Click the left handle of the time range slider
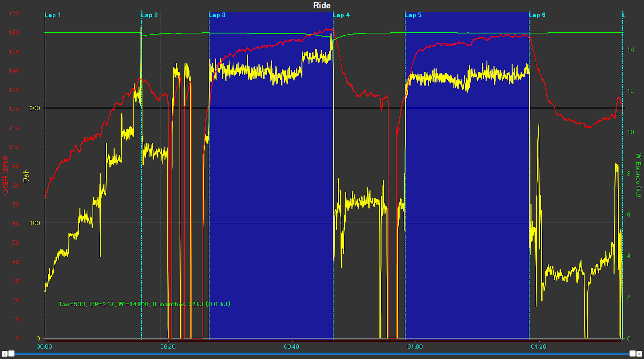The height and width of the screenshot is (359, 644). tap(11, 353)
